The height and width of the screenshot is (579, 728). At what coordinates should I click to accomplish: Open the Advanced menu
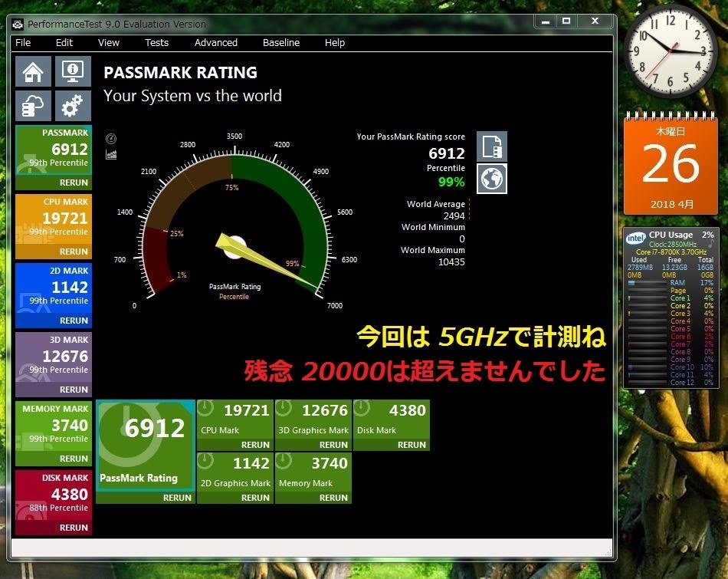coord(216,43)
